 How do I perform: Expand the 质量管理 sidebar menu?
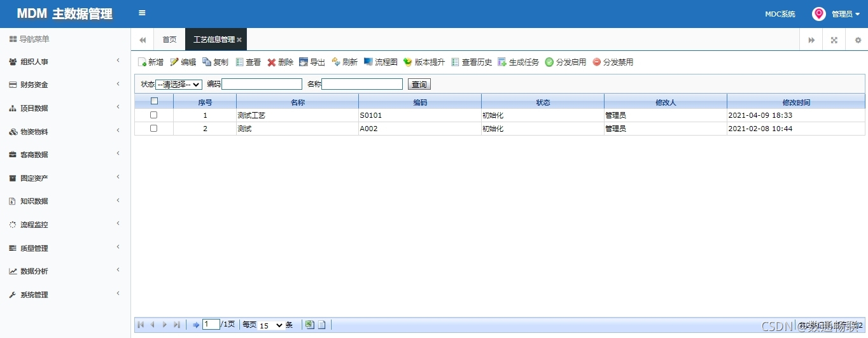(x=65, y=248)
